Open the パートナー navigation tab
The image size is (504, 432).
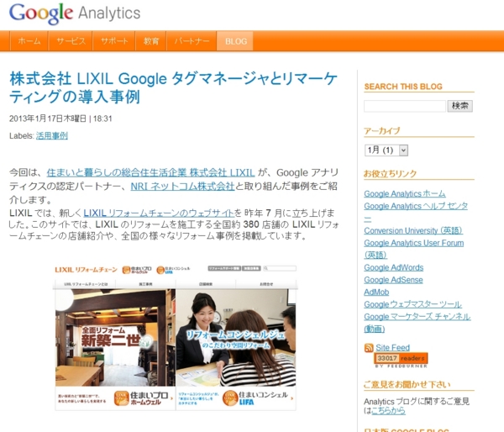click(192, 41)
